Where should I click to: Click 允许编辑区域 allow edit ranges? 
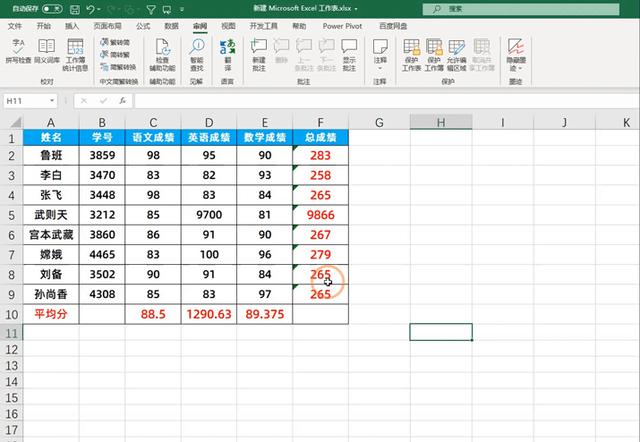tap(457, 51)
